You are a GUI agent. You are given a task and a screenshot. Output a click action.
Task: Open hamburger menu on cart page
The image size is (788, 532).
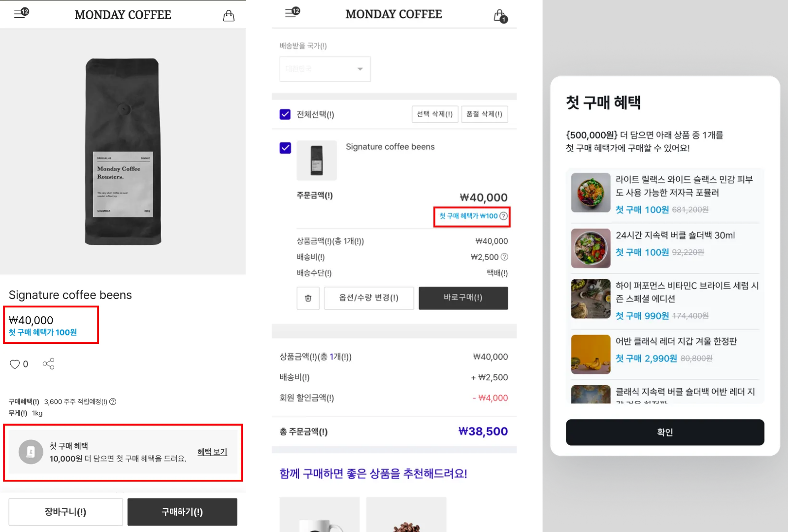click(292, 12)
